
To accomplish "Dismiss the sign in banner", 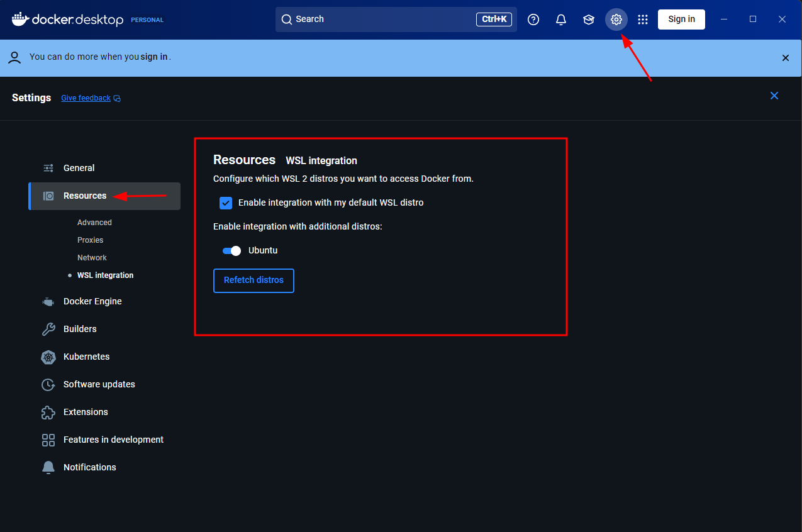I will click(x=785, y=58).
